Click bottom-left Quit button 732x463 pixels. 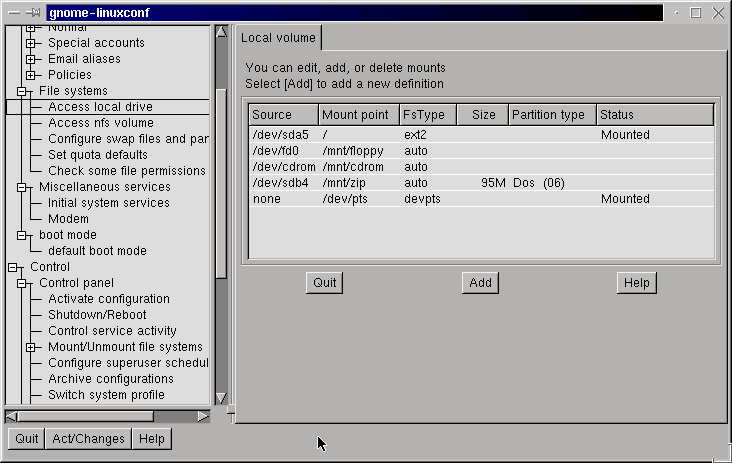coord(27,439)
